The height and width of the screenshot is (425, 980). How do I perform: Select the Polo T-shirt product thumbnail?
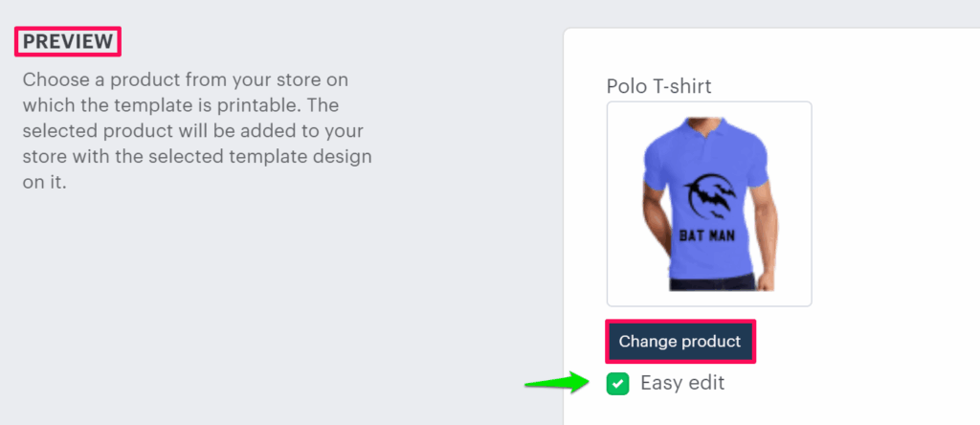tap(709, 204)
